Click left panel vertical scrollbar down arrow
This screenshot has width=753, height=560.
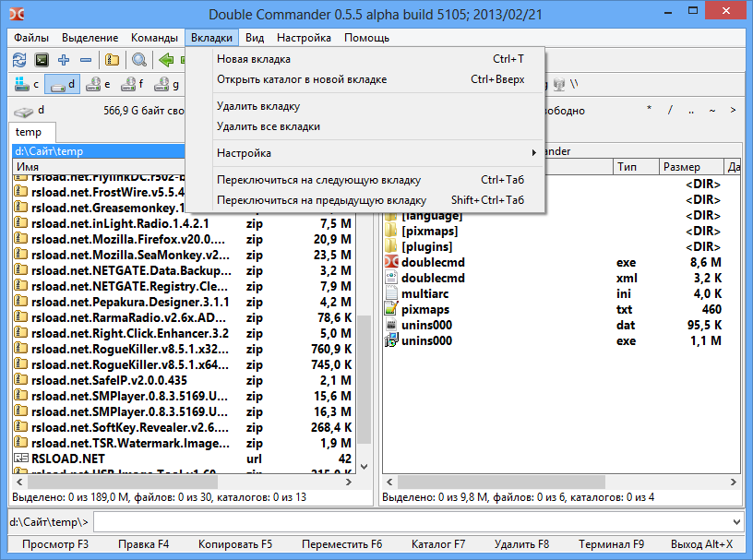tap(364, 467)
